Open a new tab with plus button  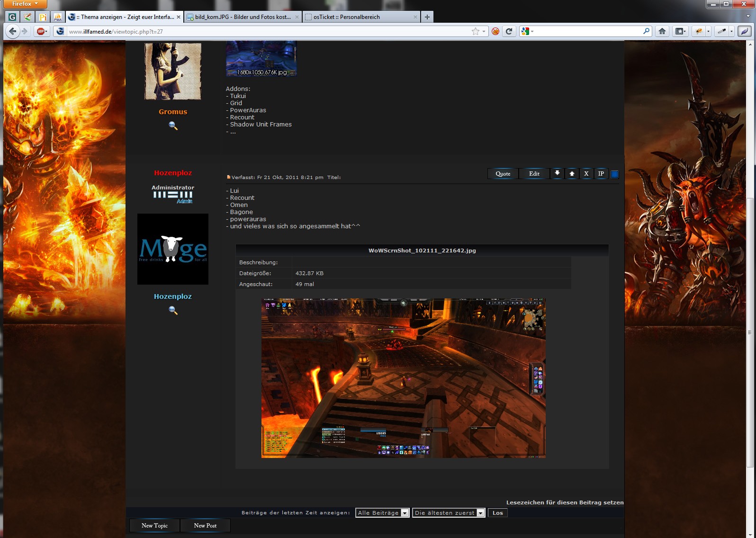[427, 17]
